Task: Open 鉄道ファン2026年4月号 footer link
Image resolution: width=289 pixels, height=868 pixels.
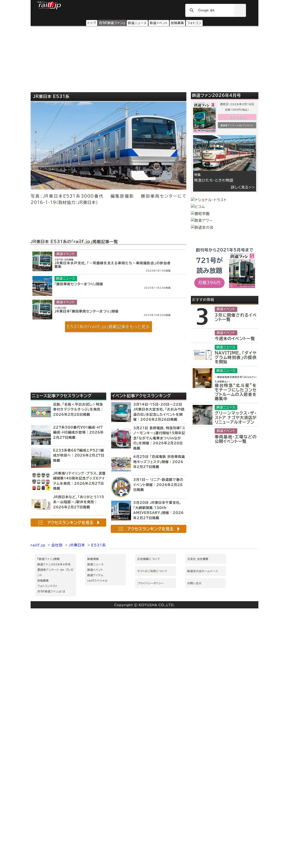Action: (x=54, y=564)
